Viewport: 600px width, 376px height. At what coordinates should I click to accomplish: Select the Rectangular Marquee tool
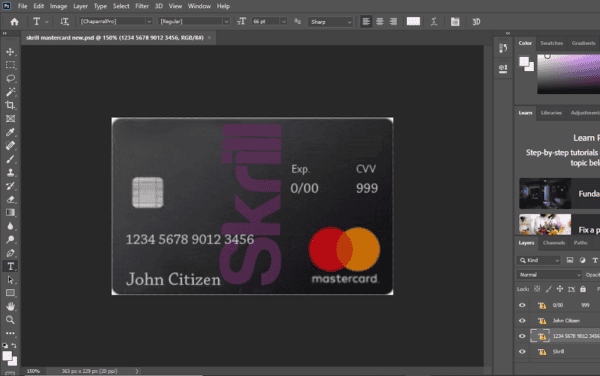coord(10,65)
